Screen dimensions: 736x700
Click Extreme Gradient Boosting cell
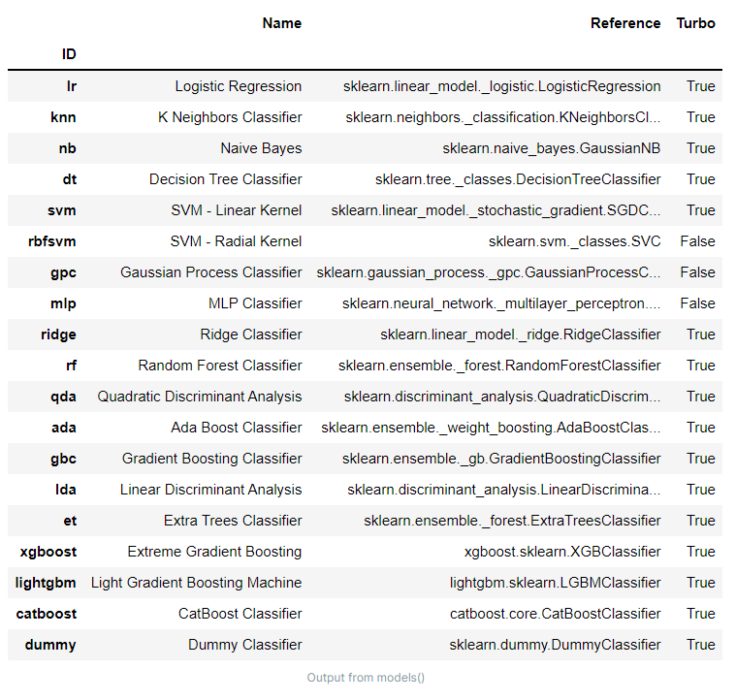click(x=214, y=552)
